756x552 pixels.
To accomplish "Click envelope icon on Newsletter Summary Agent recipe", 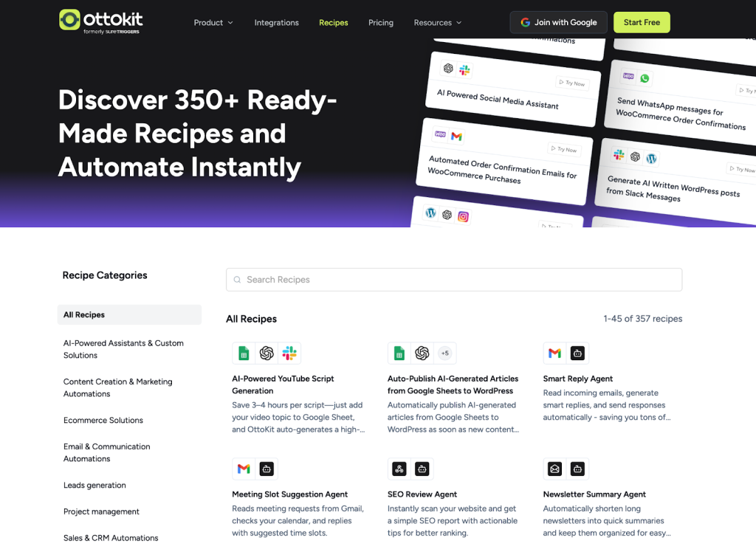I will (x=554, y=469).
